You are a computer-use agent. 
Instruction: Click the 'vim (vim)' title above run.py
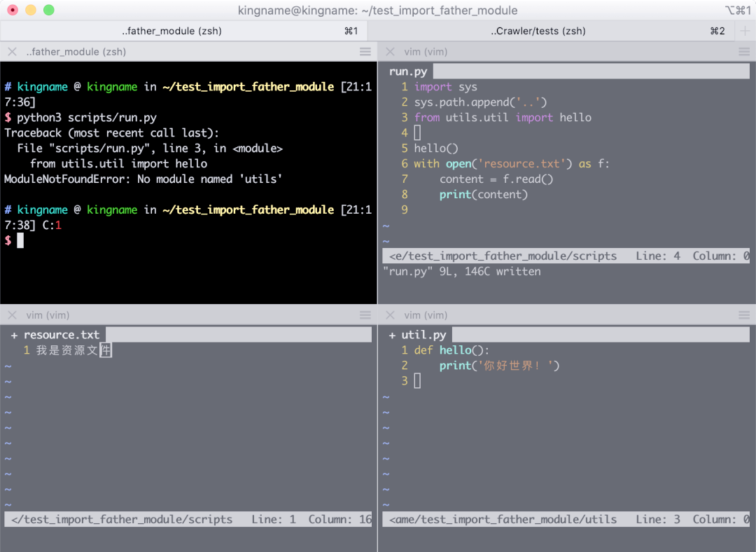pyautogui.click(x=426, y=52)
